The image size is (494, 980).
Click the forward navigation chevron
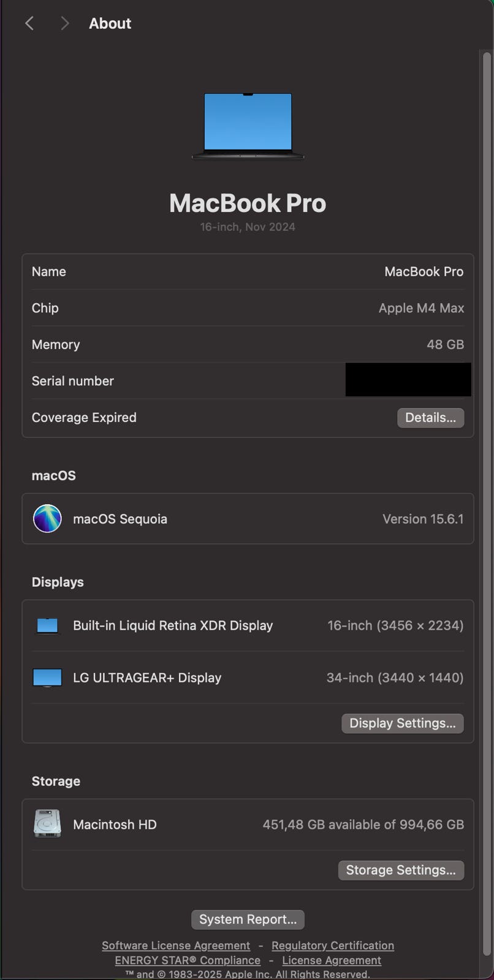coord(65,23)
